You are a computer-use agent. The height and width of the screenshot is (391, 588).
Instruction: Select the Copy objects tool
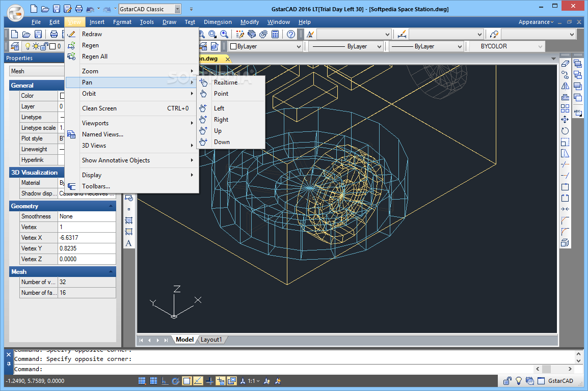tap(565, 75)
